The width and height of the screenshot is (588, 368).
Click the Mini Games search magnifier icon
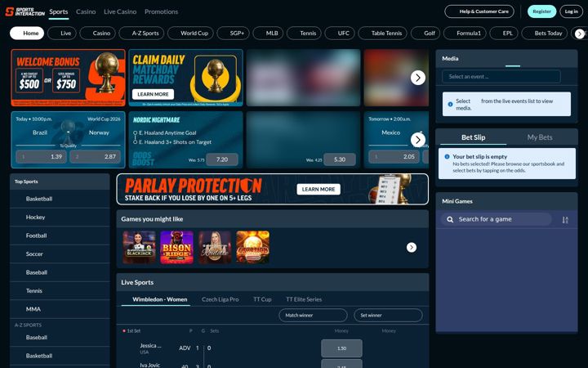[x=450, y=219]
